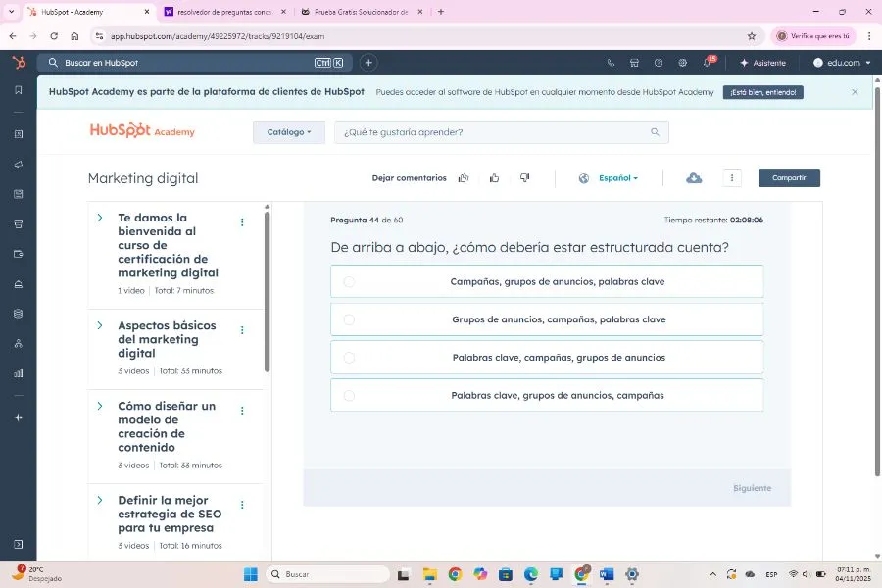Open options menu for Definir la mejor estrategia lesson
This screenshot has height=588, width=882.
[x=242, y=505]
